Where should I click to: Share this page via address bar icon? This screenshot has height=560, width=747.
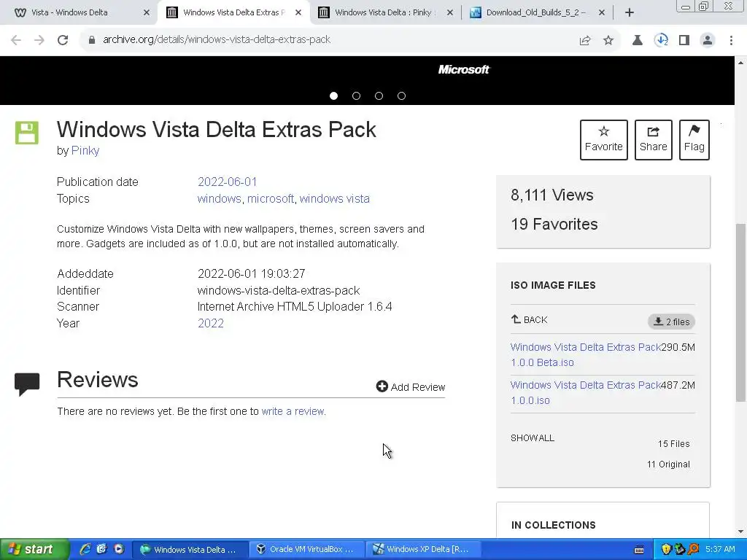coord(584,41)
